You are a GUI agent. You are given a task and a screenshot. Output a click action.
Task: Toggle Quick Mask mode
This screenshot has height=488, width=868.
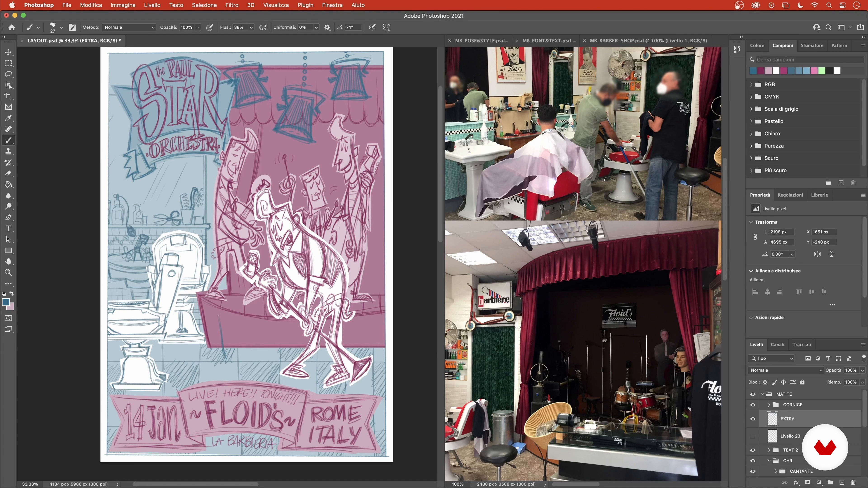click(8, 318)
